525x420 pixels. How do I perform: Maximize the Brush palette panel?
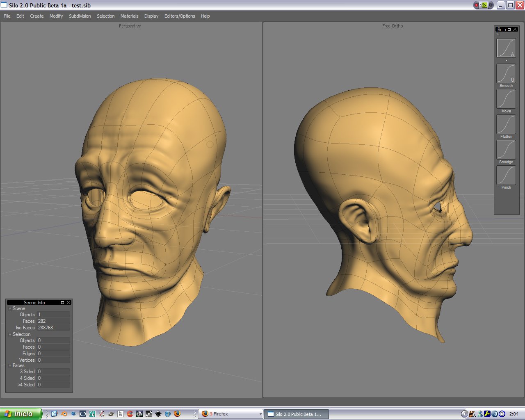(x=509, y=30)
